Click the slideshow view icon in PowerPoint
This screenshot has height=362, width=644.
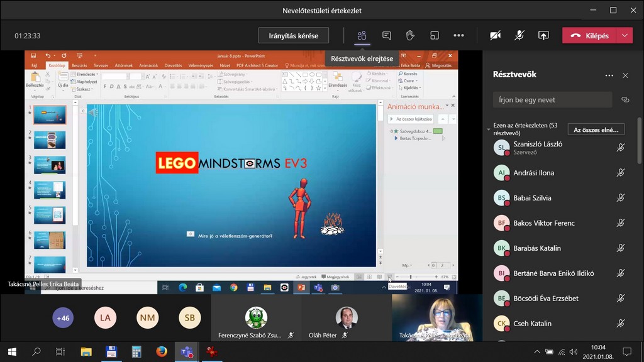point(389,277)
